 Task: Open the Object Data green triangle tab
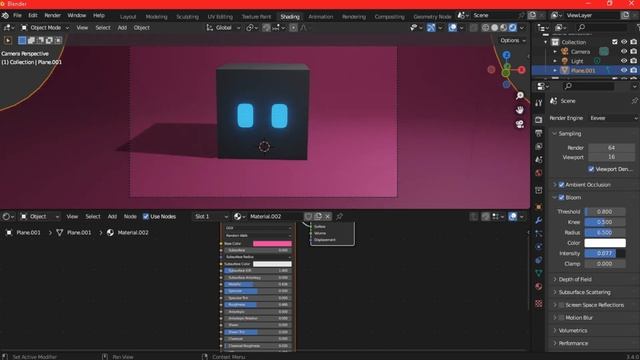[539, 273]
